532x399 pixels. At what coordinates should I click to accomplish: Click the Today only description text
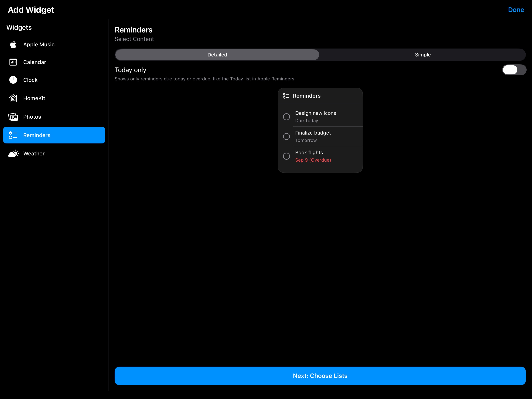[205, 79]
